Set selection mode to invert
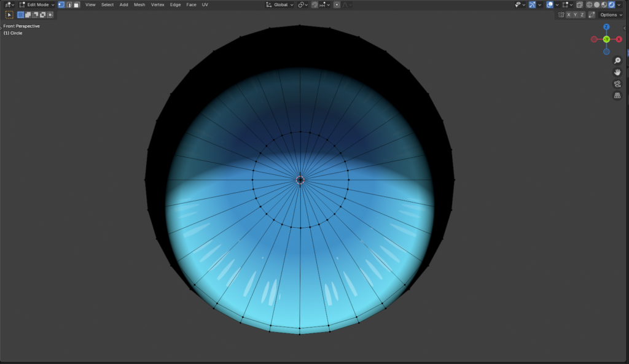 point(42,15)
